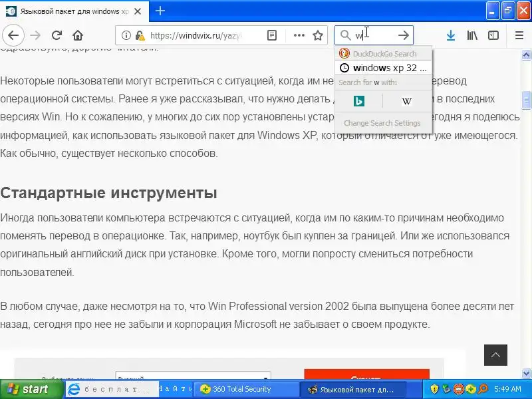
Task: Select the Языковой пакет taskbar button
Action: pos(353,390)
